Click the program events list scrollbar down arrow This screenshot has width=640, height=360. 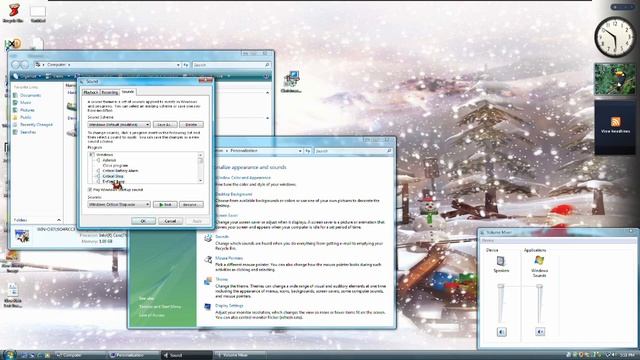click(200, 180)
